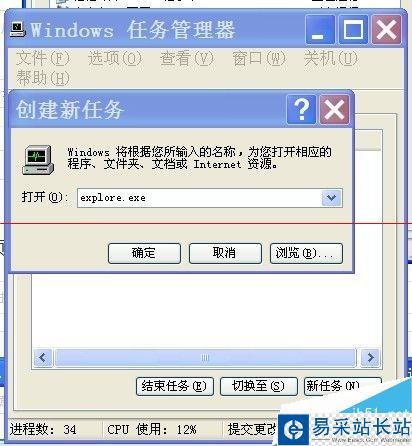
Task: Click the explore.exe input field
Action: [x=200, y=198]
